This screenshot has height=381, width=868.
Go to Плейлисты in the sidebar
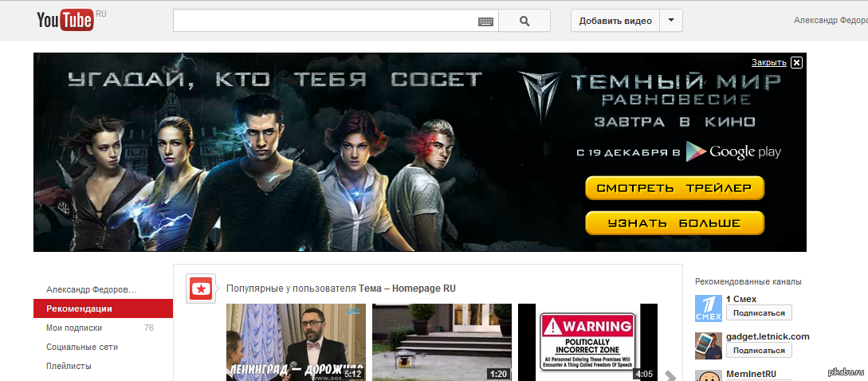[69, 366]
